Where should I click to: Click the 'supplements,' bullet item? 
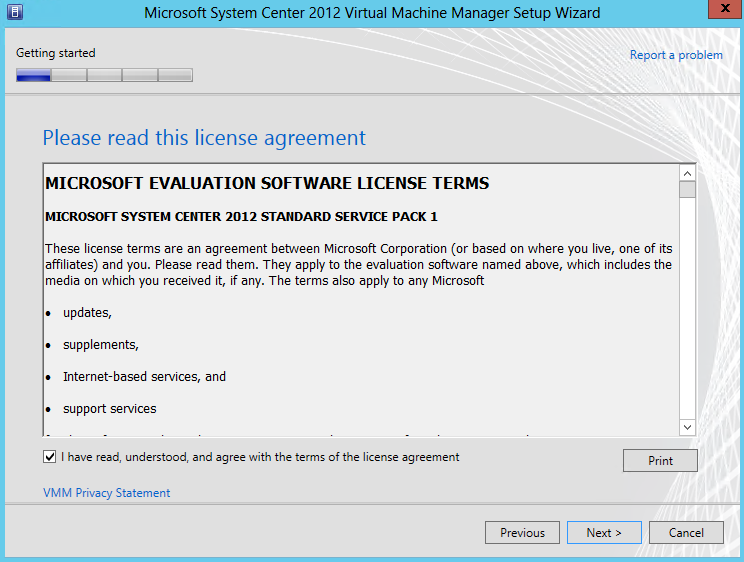point(101,345)
